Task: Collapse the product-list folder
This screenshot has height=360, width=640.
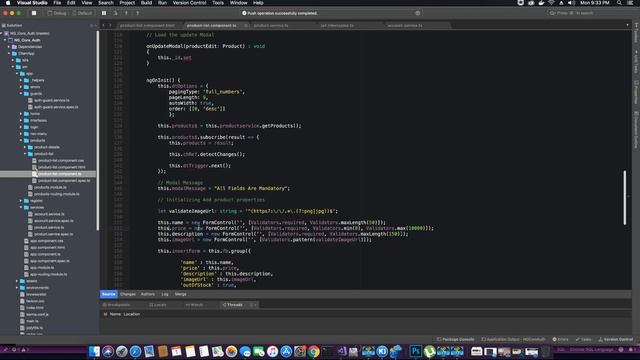Action: tap(25, 154)
